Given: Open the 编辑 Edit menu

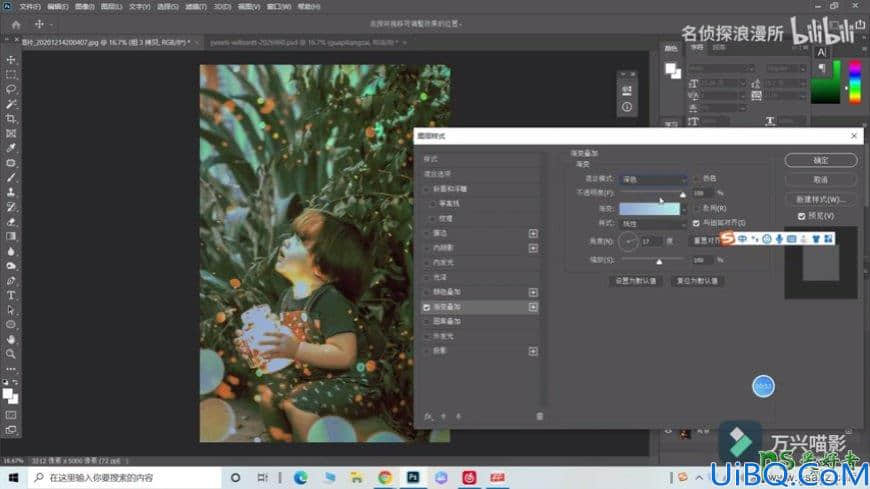Looking at the screenshot, I should click(57, 7).
